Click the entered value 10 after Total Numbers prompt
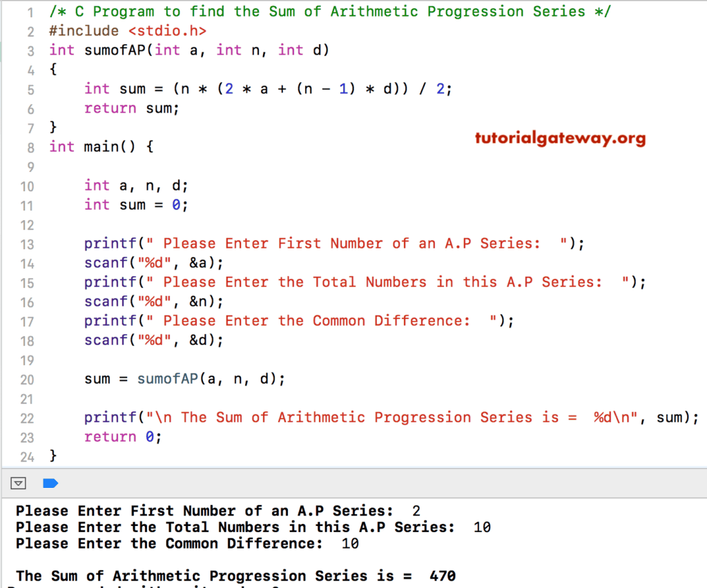707x588 pixels. pyautogui.click(x=481, y=527)
